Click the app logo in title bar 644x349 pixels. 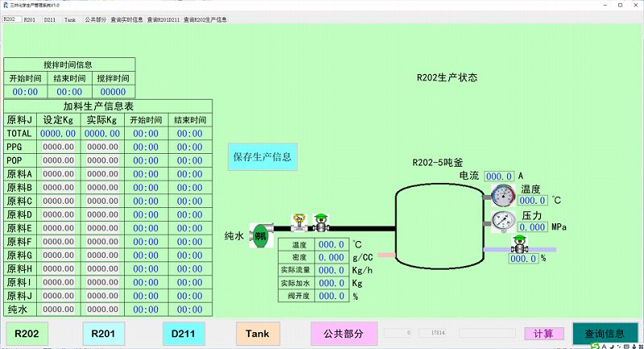coord(6,5)
